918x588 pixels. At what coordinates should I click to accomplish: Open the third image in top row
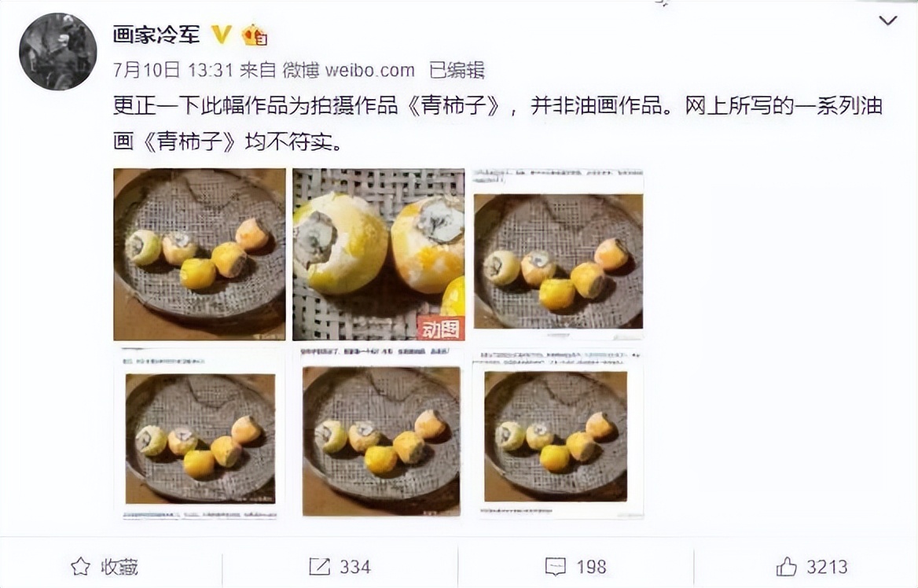(558, 254)
